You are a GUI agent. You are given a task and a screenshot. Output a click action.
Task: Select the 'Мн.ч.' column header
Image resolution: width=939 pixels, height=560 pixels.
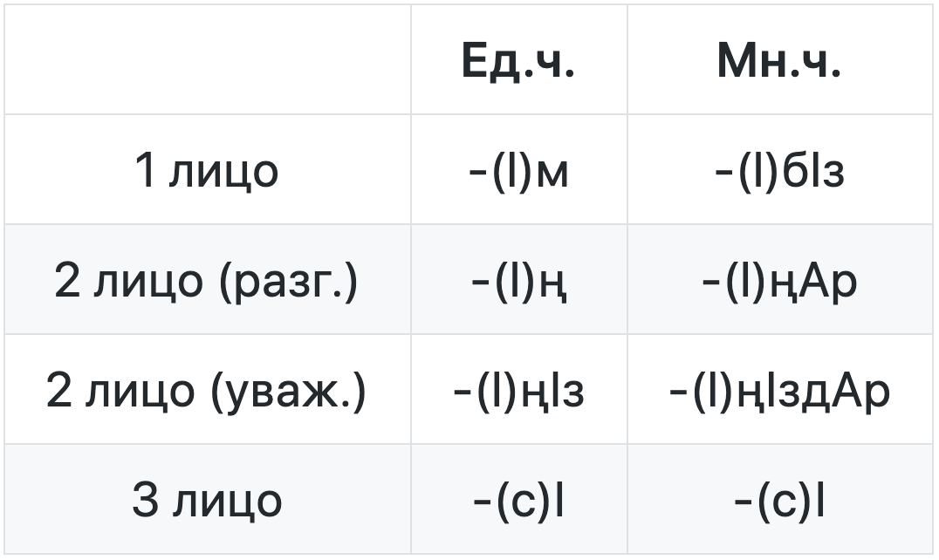pyautogui.click(x=778, y=62)
